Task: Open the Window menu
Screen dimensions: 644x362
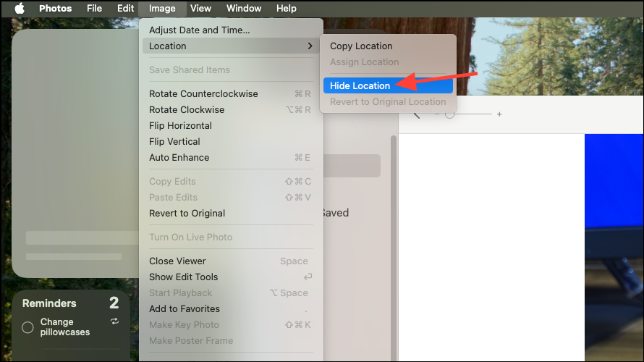Action: 244,9
